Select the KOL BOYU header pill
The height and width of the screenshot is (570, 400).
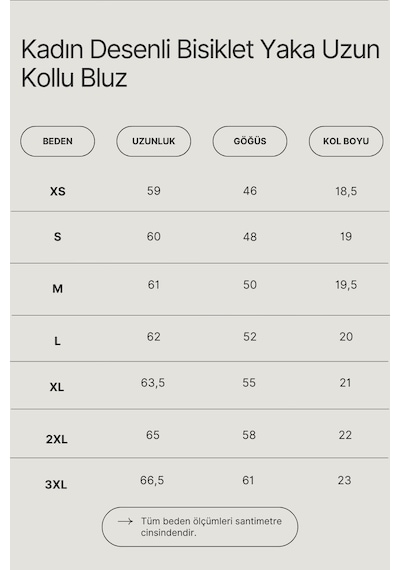coord(346,141)
